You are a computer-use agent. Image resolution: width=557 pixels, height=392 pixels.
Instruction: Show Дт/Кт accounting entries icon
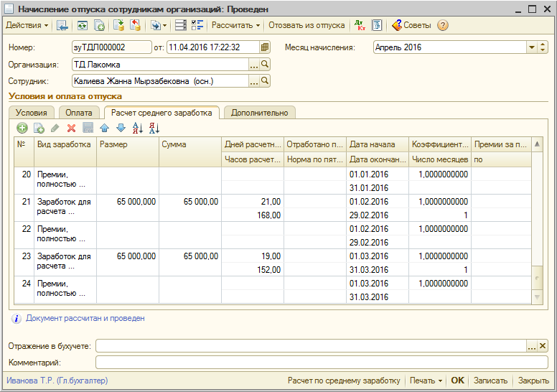point(360,25)
